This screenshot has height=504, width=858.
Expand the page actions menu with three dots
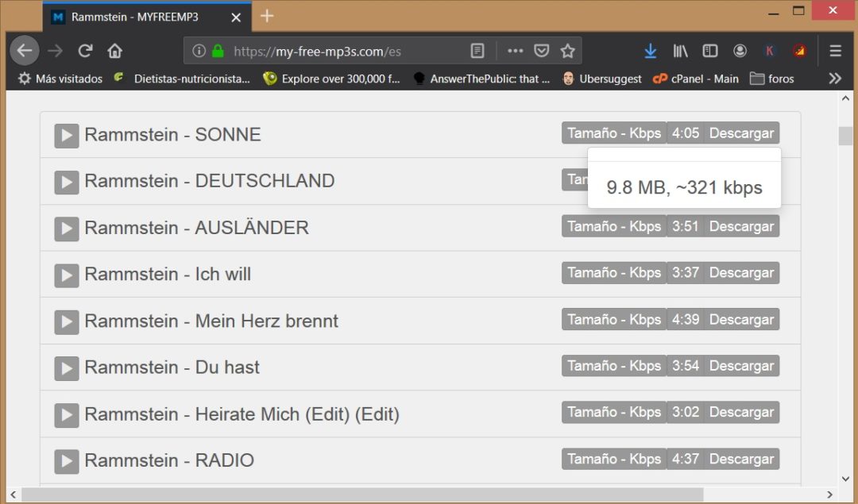(515, 50)
